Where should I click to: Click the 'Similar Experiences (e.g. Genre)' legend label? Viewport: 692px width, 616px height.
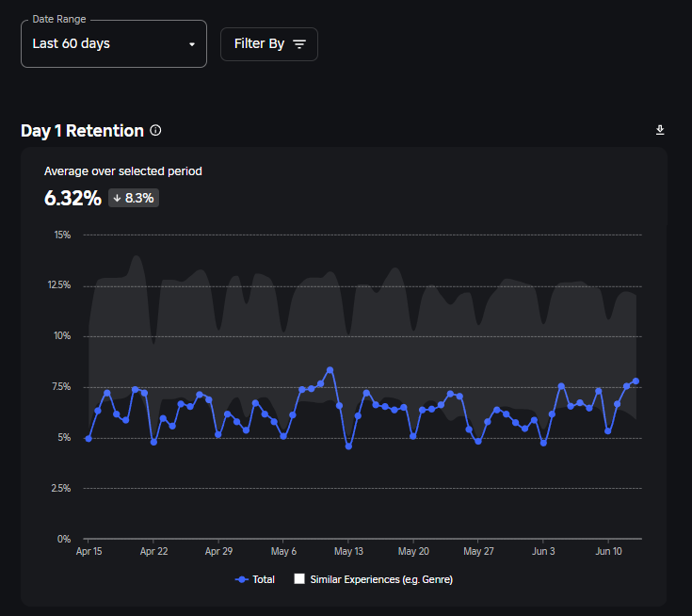pos(381,579)
